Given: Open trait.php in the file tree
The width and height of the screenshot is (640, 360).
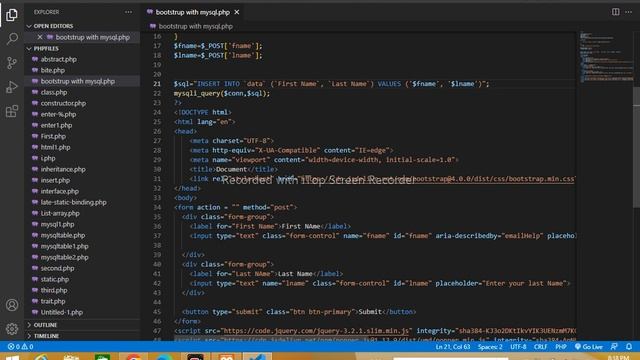Looking at the screenshot, I should pos(53,302).
